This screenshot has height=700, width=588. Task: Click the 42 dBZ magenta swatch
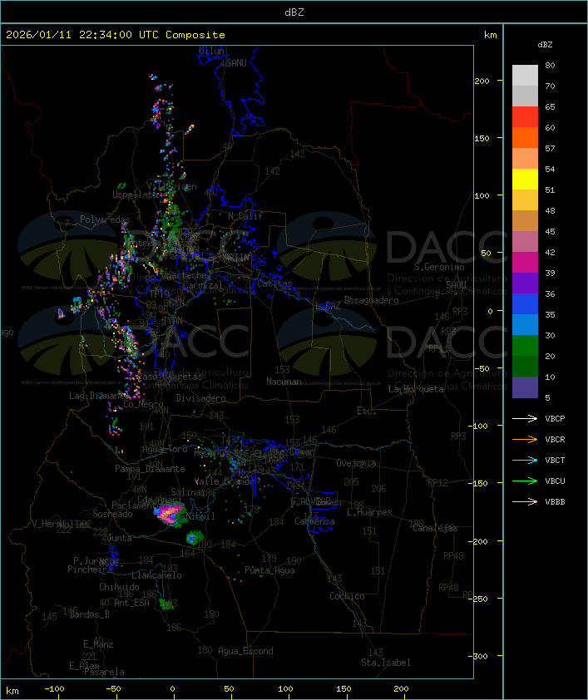[x=525, y=262]
